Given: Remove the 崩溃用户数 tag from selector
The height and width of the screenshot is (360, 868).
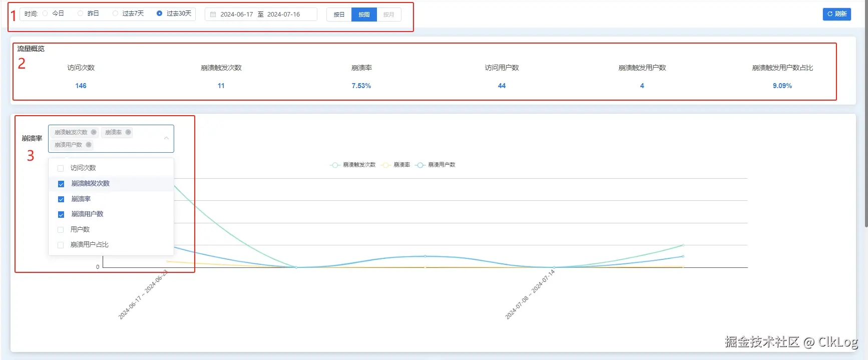Looking at the screenshot, I should 89,145.
